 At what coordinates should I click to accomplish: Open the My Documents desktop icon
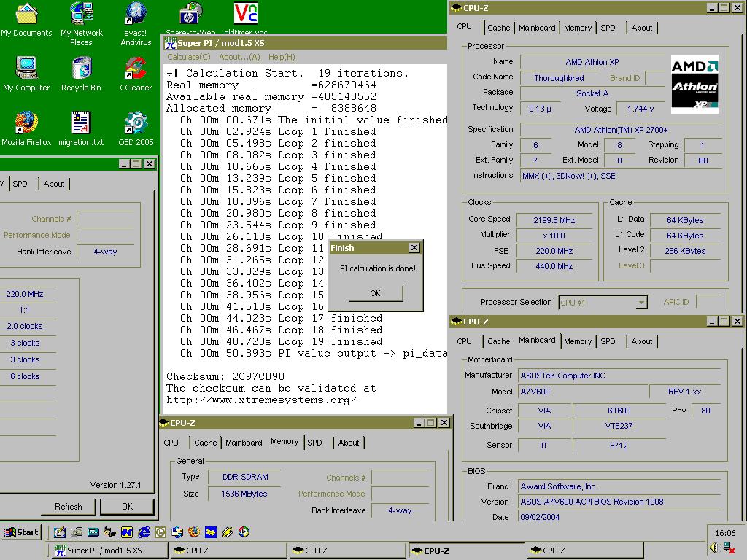pyautogui.click(x=26, y=19)
